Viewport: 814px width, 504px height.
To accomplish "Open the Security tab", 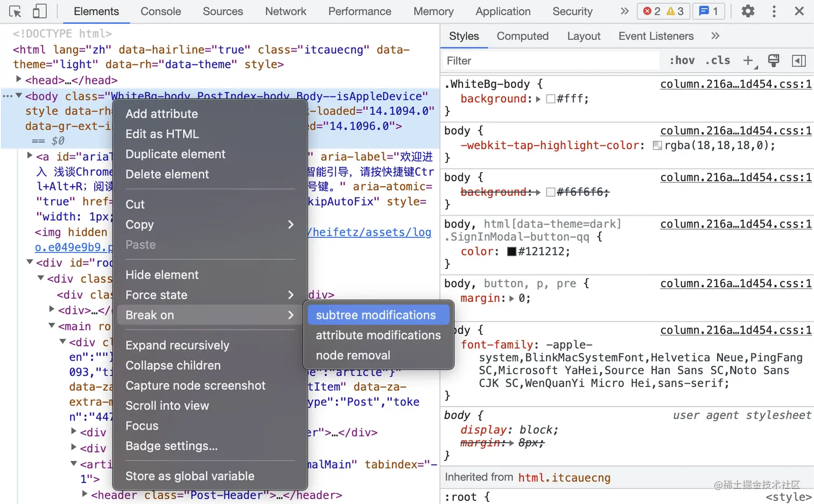I will coord(572,11).
